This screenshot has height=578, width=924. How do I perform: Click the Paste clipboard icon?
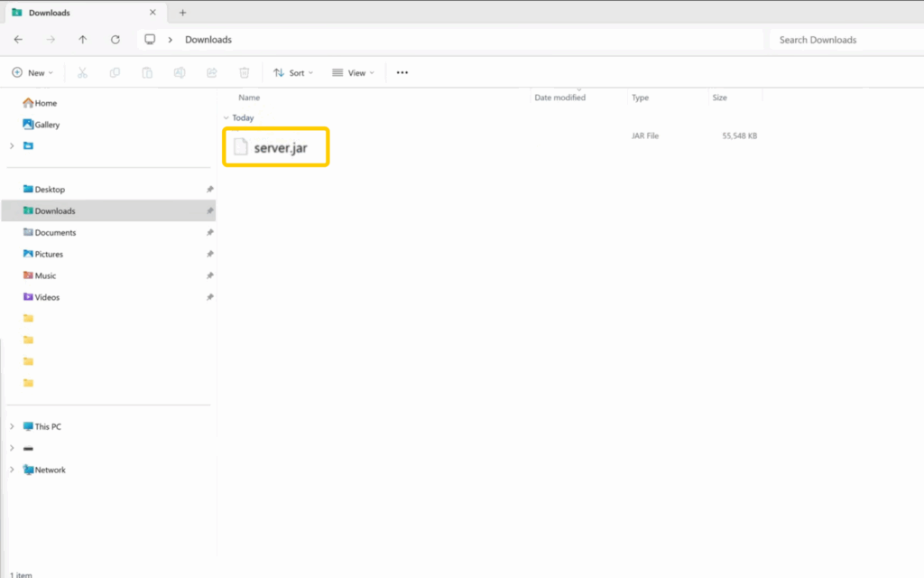(147, 72)
